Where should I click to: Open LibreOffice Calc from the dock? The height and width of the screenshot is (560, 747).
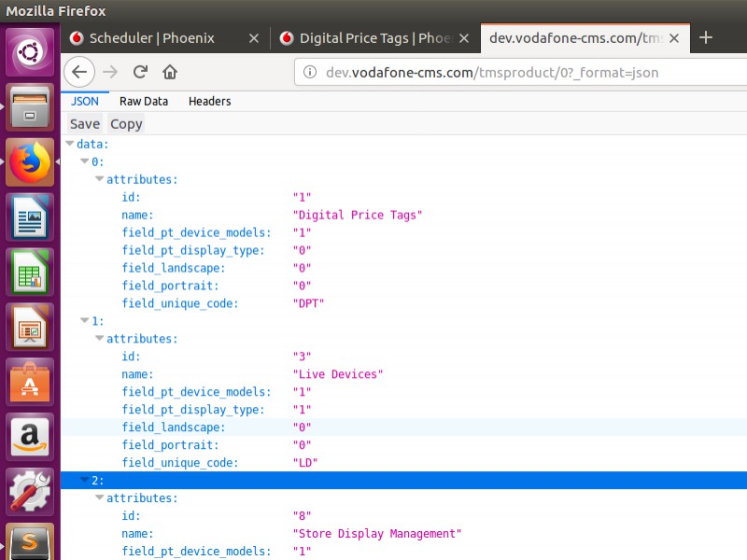(31, 274)
